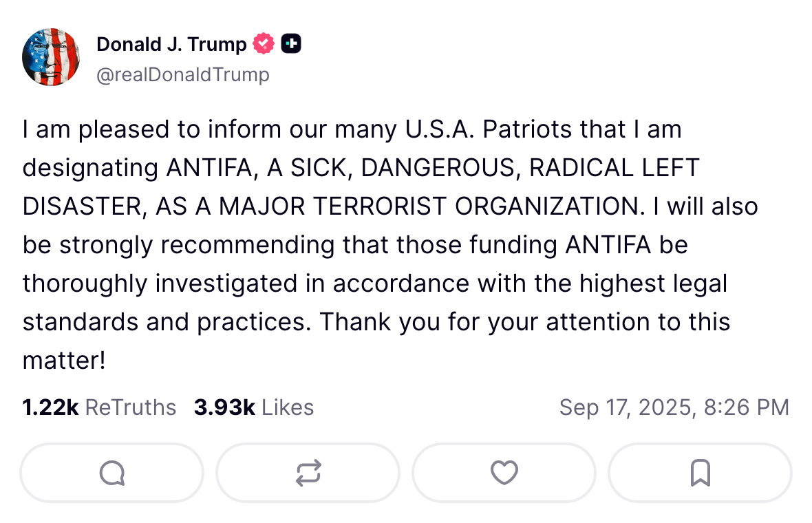Bookmark this post with the bookmark icon
The height and width of the screenshot is (523, 812).
point(700,473)
